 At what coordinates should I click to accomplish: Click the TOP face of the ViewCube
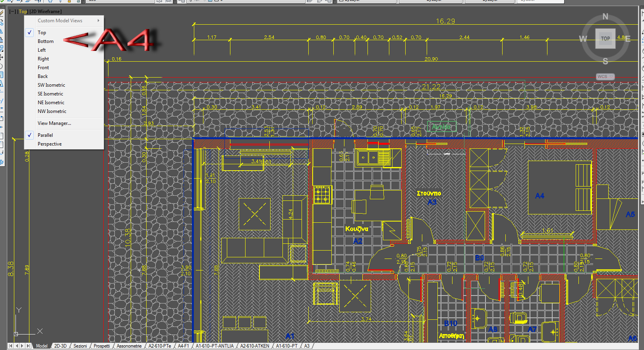(605, 39)
